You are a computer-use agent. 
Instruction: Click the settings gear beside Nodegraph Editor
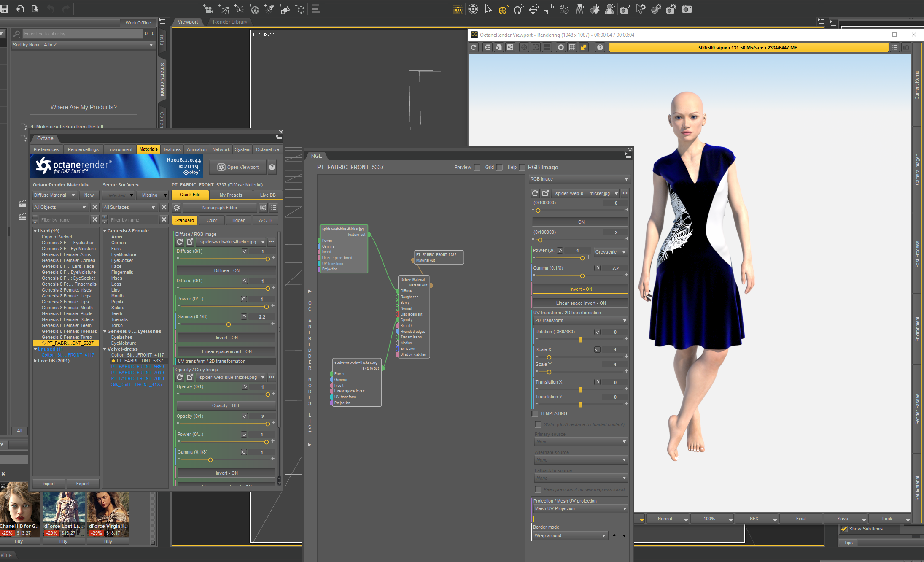(x=177, y=208)
